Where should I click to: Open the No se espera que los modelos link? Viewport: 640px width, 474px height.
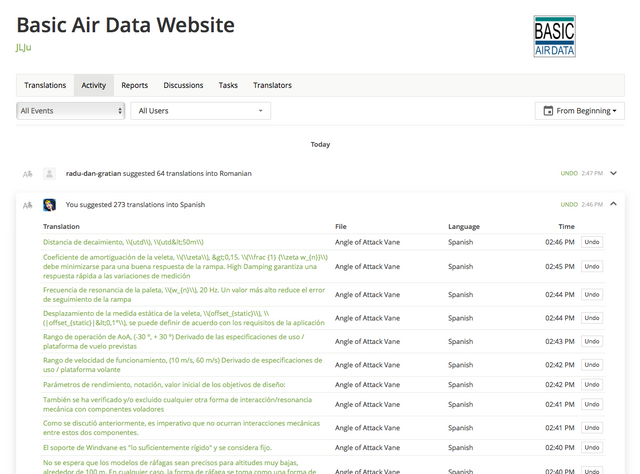coord(180,467)
